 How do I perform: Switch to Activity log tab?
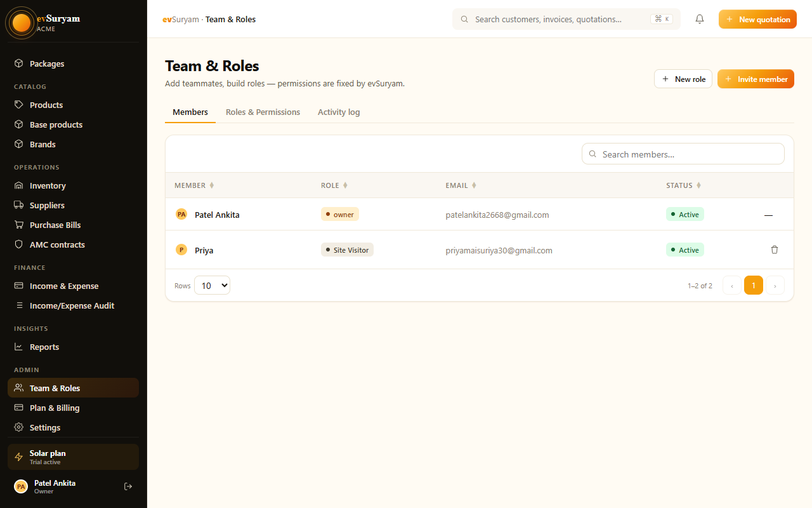pyautogui.click(x=339, y=112)
